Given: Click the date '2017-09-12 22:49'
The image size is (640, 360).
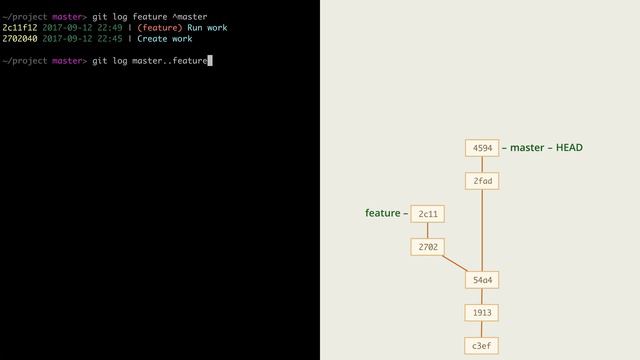Looking at the screenshot, I should click(x=82, y=28).
